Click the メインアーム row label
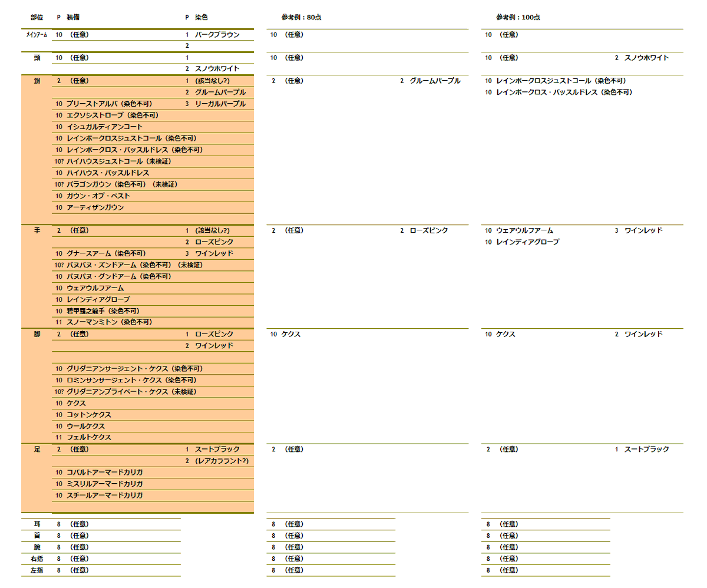Viewport: 707px width, 588px height. [37, 35]
